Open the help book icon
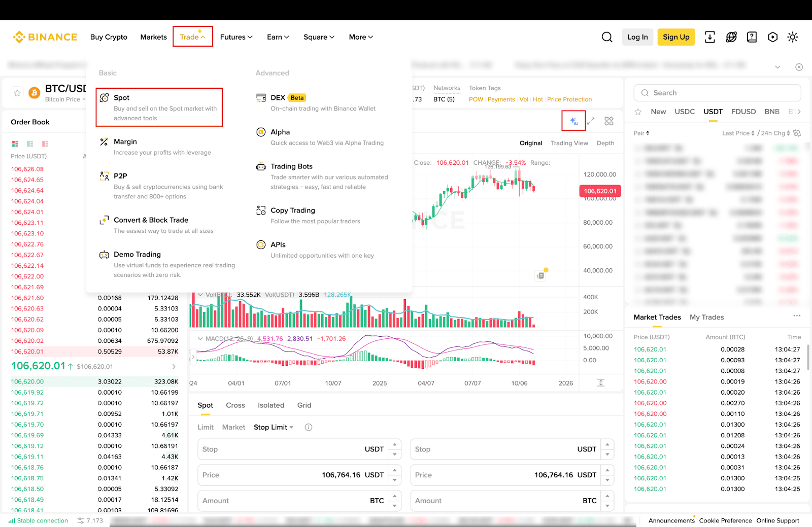 click(x=752, y=37)
